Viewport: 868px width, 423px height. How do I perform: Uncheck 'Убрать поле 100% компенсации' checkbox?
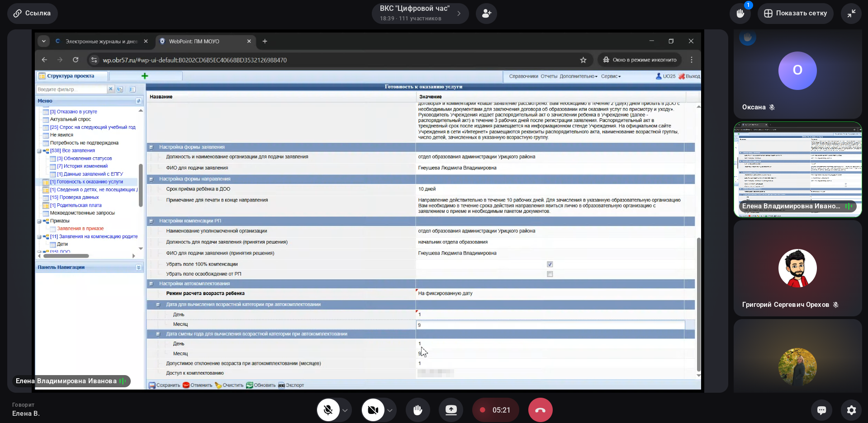tap(550, 264)
